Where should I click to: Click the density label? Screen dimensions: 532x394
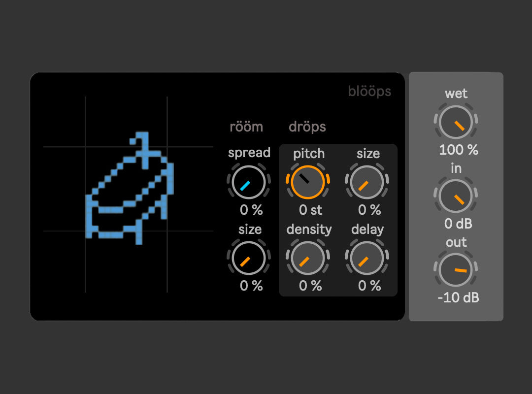[x=309, y=230]
